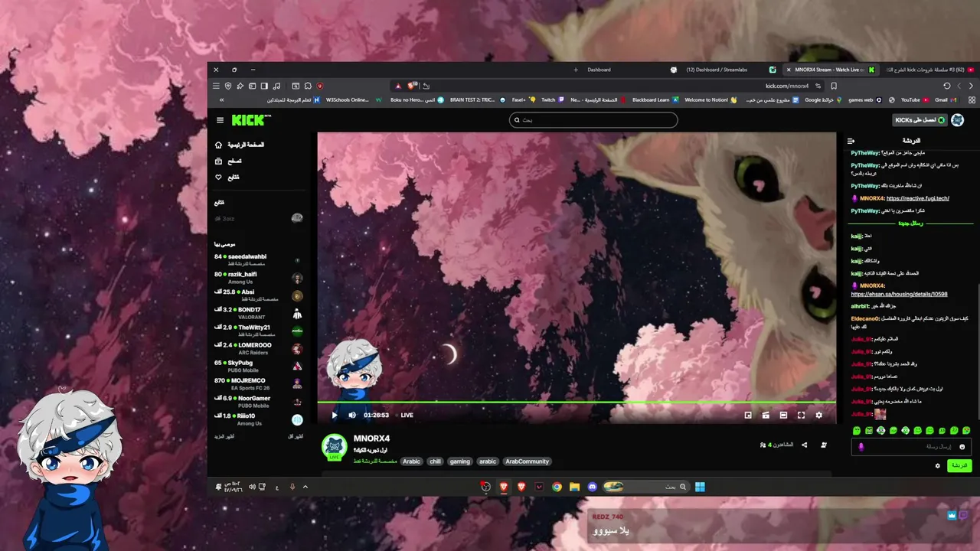
Task: Select the gaming stream tag
Action: (460, 461)
